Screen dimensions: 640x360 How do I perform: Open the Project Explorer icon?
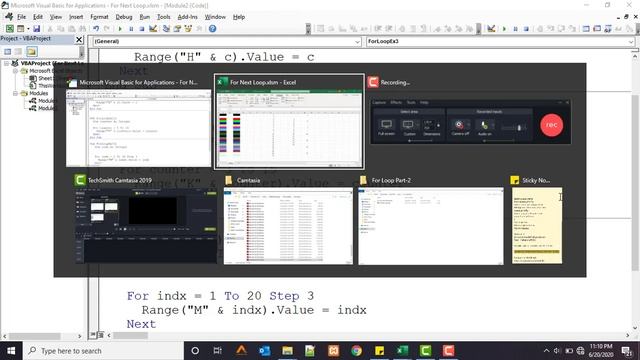pyautogui.click(x=166, y=29)
